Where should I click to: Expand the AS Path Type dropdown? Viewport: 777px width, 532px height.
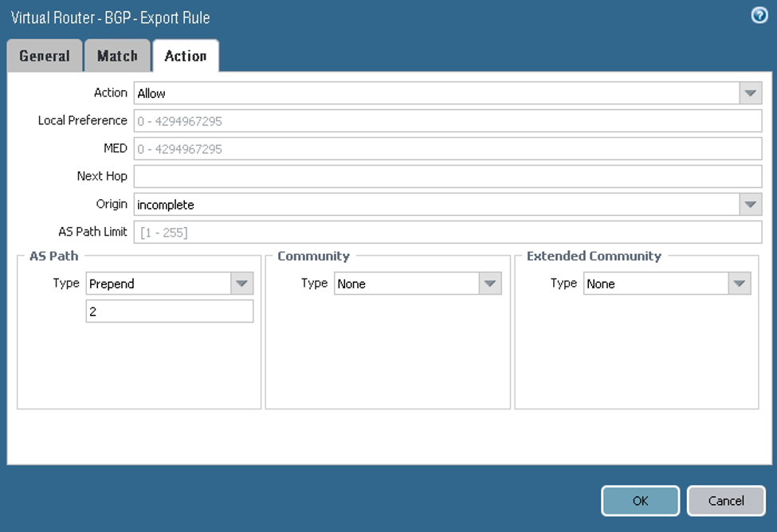[242, 283]
